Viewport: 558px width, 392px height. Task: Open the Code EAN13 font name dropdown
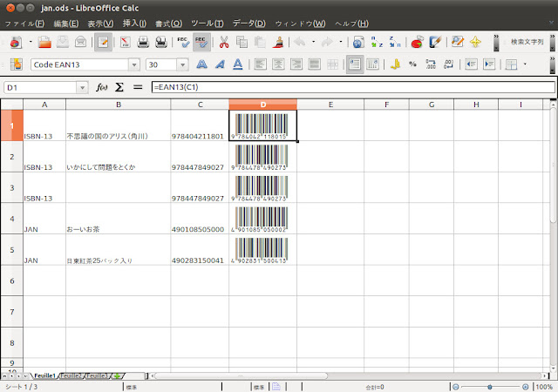click(134, 64)
